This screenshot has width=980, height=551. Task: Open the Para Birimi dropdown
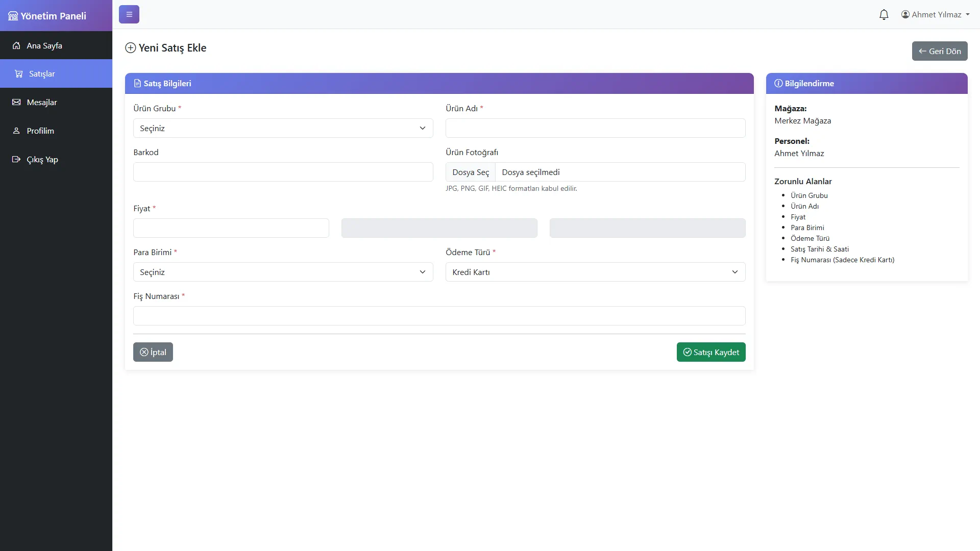(x=283, y=272)
